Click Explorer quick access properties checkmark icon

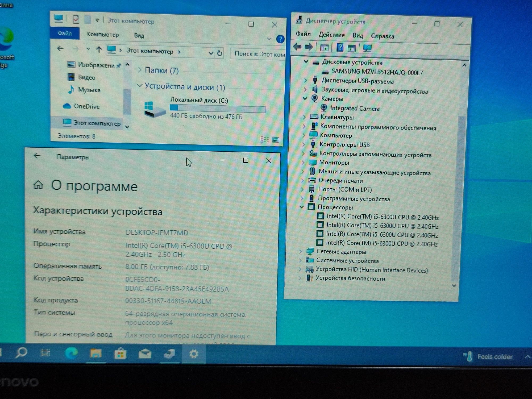click(x=76, y=19)
